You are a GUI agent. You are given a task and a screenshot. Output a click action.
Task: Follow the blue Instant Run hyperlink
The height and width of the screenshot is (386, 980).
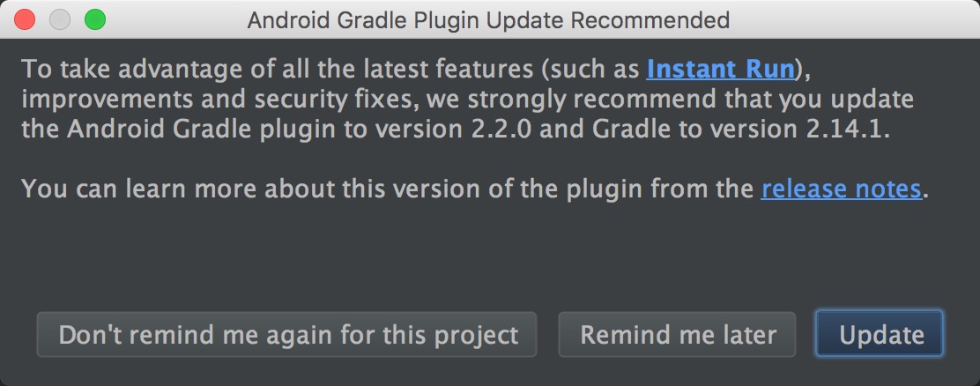(721, 69)
